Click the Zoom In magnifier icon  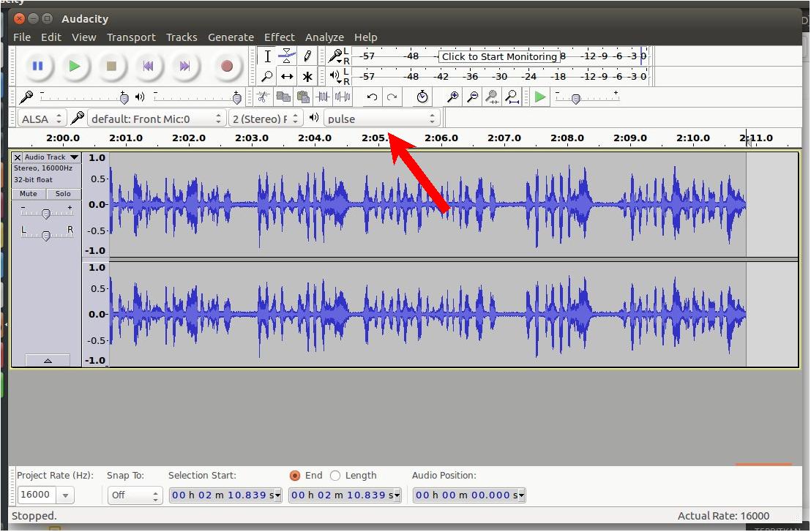(453, 97)
